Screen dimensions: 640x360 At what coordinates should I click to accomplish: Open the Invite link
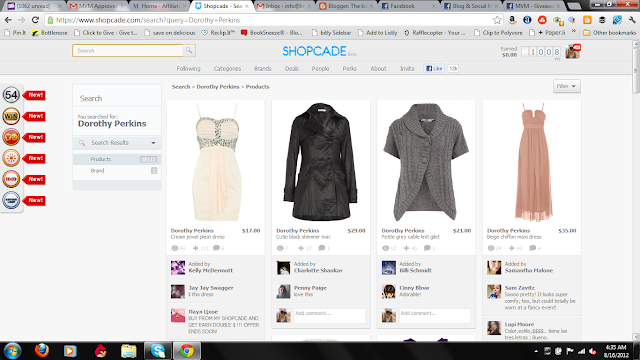[x=407, y=69]
